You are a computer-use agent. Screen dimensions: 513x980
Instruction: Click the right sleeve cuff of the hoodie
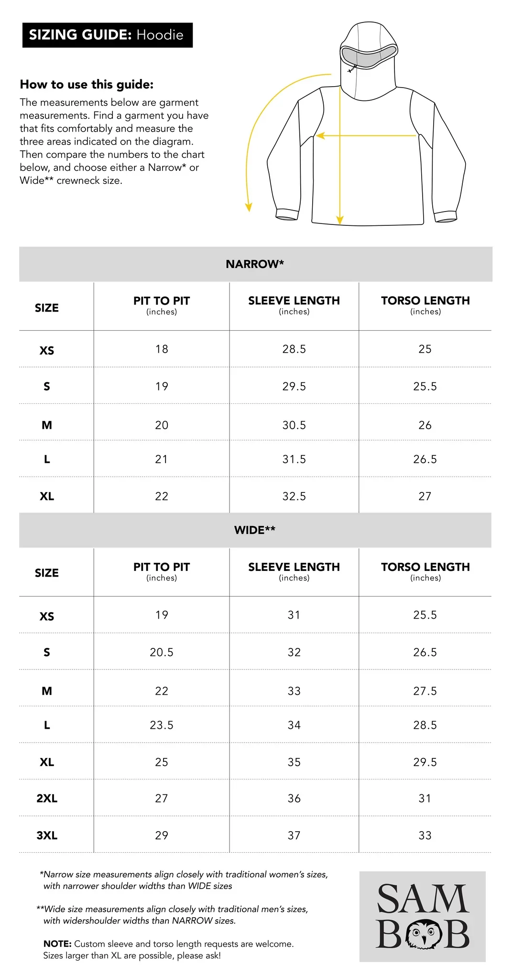click(446, 216)
